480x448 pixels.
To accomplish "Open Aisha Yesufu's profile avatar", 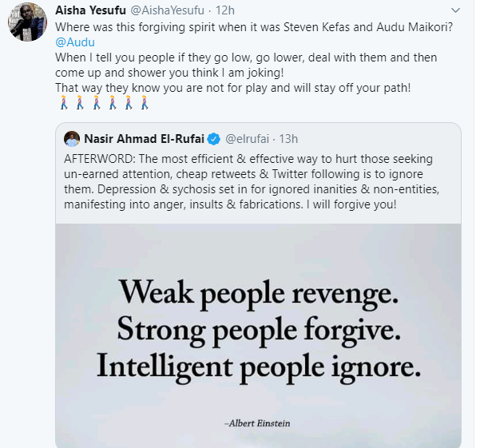I will tap(26, 24).
